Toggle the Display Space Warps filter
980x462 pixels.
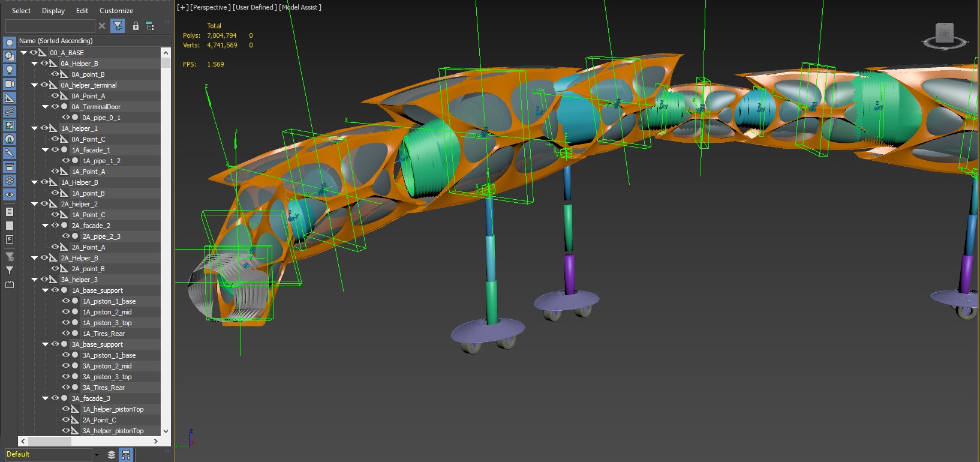point(10,112)
